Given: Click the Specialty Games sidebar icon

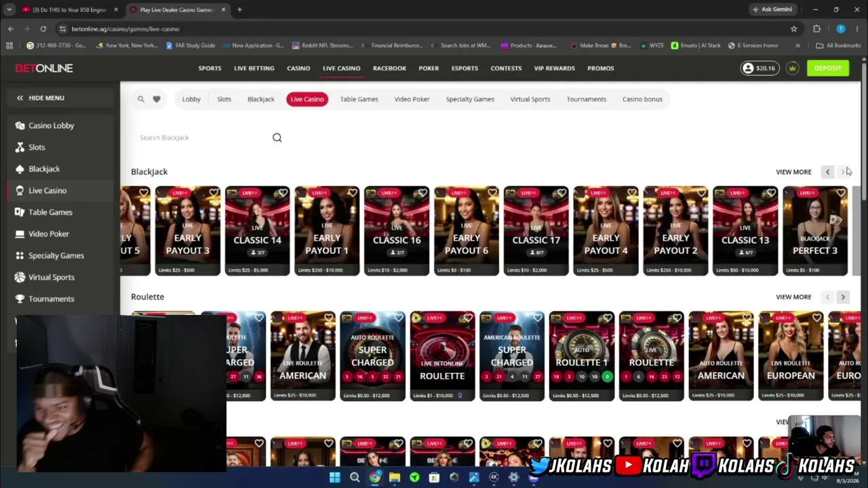Looking at the screenshot, I should (20, 256).
